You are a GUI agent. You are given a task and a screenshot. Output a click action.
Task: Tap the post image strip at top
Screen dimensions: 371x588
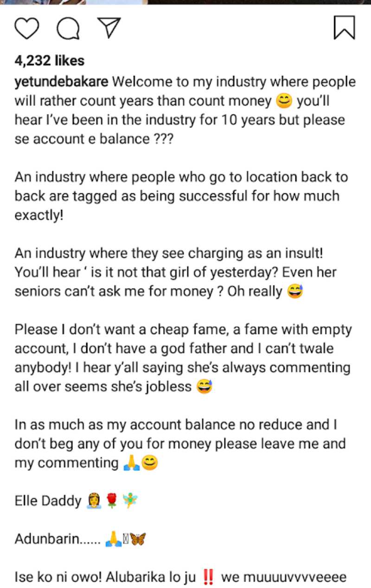(185, 2)
